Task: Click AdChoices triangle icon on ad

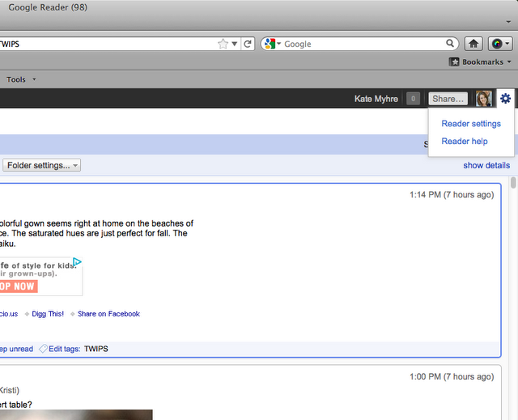Action: [78, 262]
